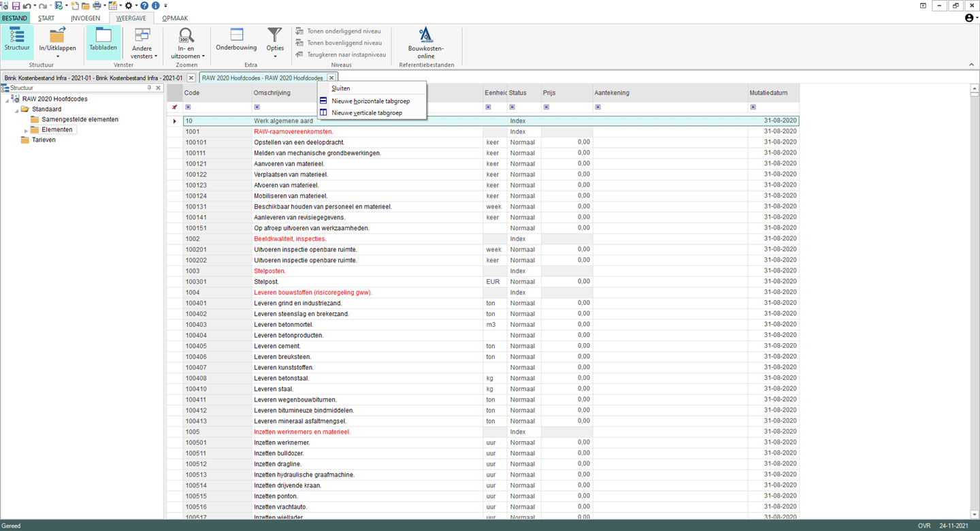Open the BESTAND menu tab
Screen dimensions: 980x531
[x=15, y=18]
